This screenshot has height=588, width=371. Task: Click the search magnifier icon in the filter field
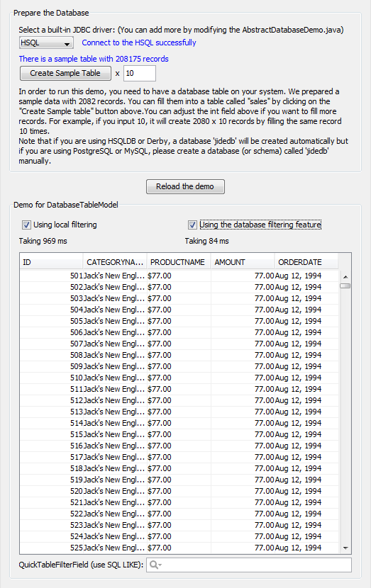153,565
